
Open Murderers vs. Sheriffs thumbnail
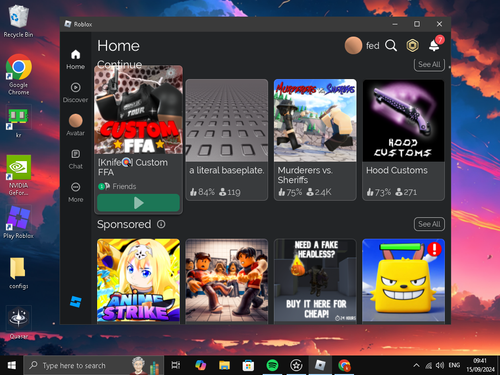[315, 121]
